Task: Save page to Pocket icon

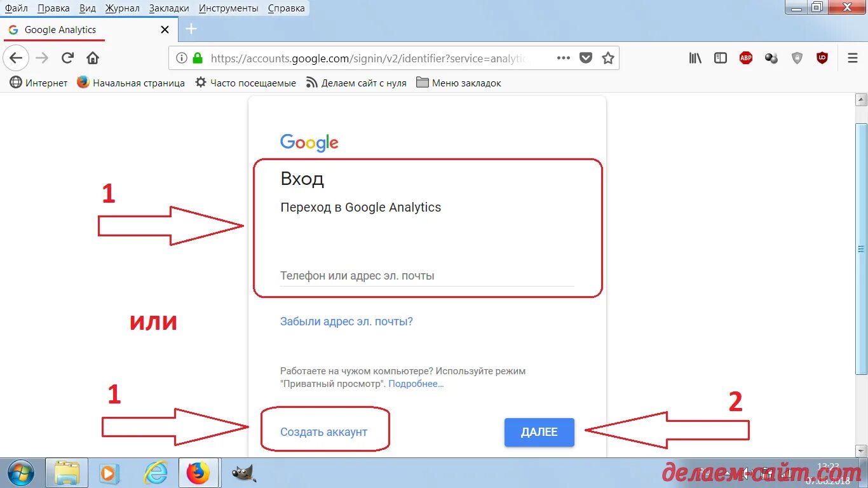Action: [x=586, y=58]
